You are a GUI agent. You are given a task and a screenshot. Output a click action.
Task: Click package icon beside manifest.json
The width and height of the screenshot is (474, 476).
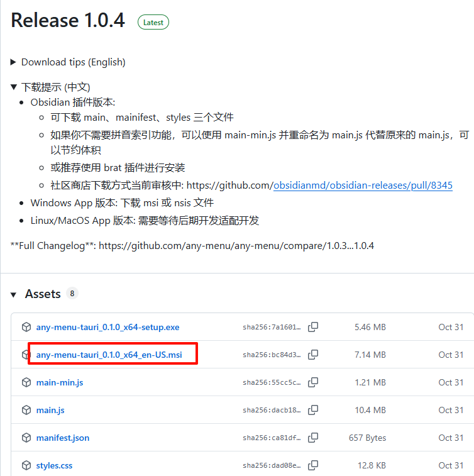click(x=26, y=438)
